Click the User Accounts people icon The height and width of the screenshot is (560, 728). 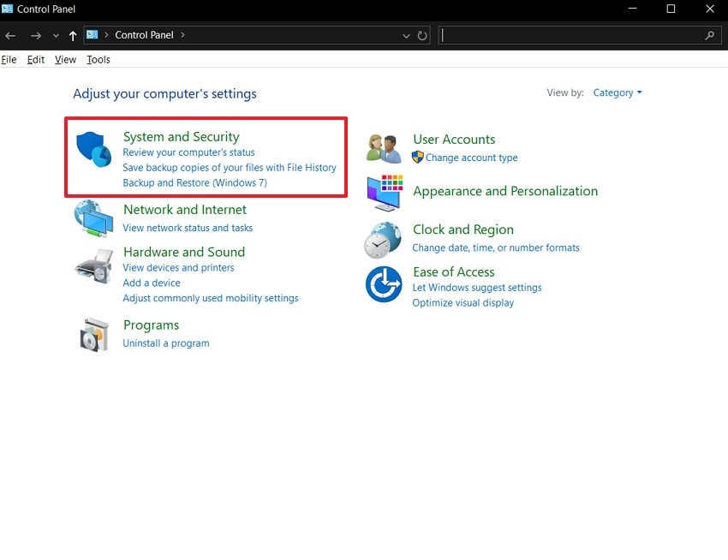click(x=384, y=148)
